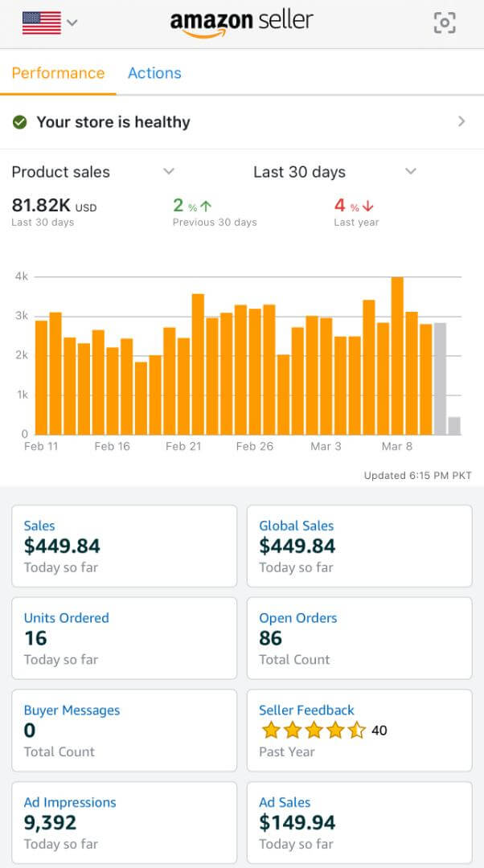This screenshot has height=868, width=484.
Task: Select the Performance tab
Action: 58,73
